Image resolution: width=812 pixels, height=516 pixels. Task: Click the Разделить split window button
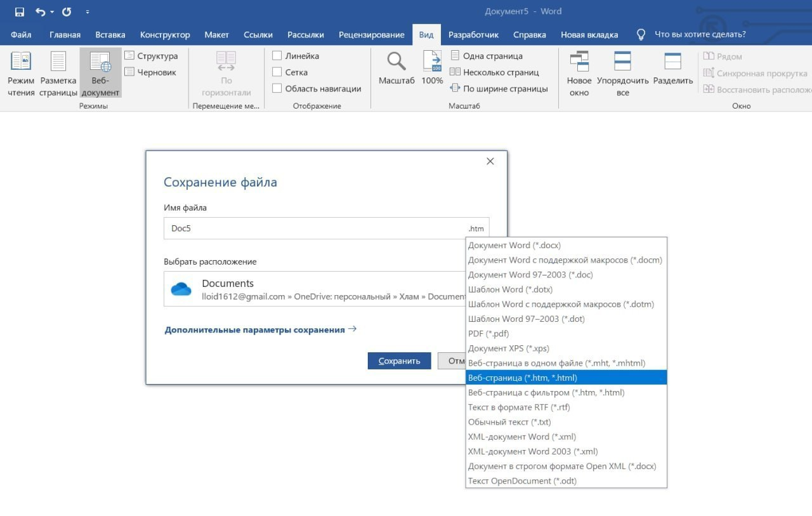[x=672, y=69]
